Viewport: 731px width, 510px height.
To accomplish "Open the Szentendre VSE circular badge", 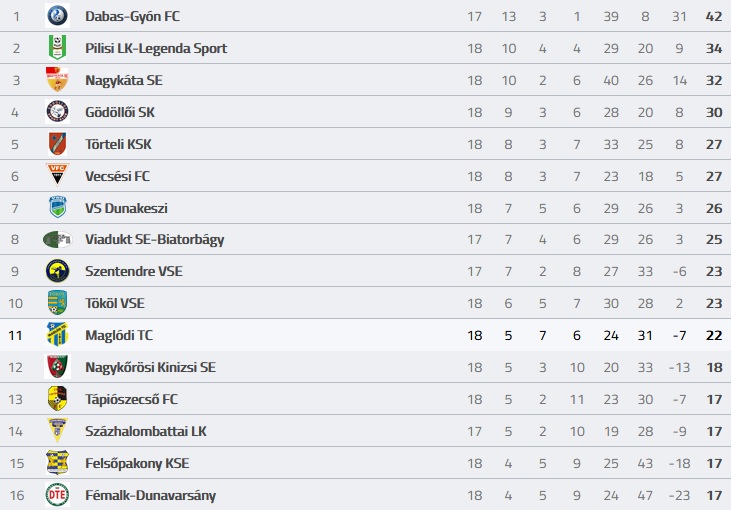I will click(57, 271).
